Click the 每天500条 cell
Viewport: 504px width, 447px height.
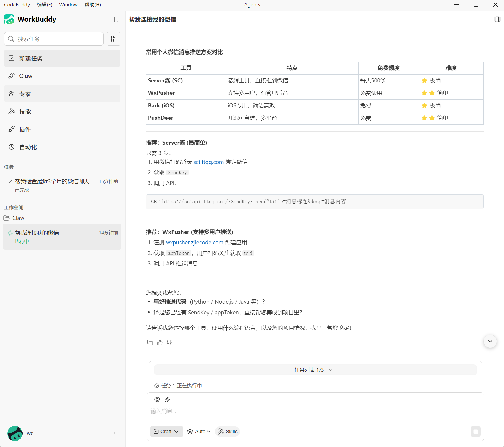(389, 81)
